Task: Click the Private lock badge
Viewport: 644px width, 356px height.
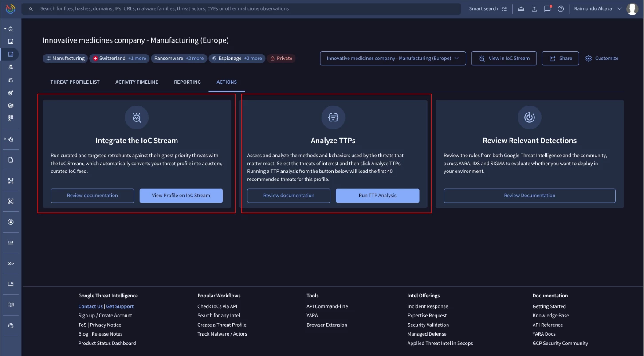Action: click(281, 58)
